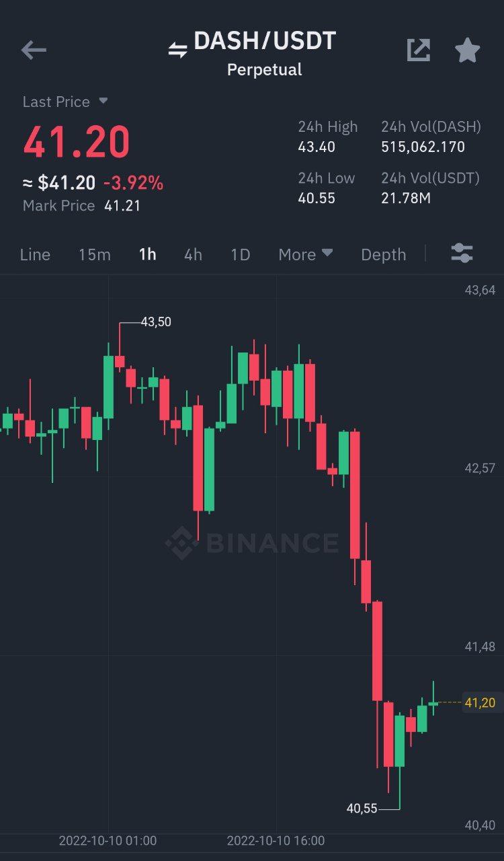The width and height of the screenshot is (504, 861).
Task: Select the 15m timeframe tab
Action: click(x=94, y=254)
